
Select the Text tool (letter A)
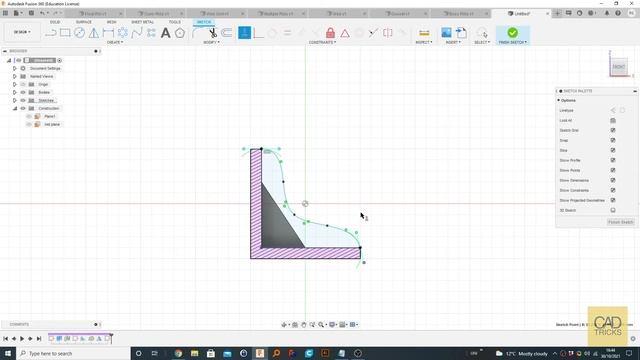165,33
